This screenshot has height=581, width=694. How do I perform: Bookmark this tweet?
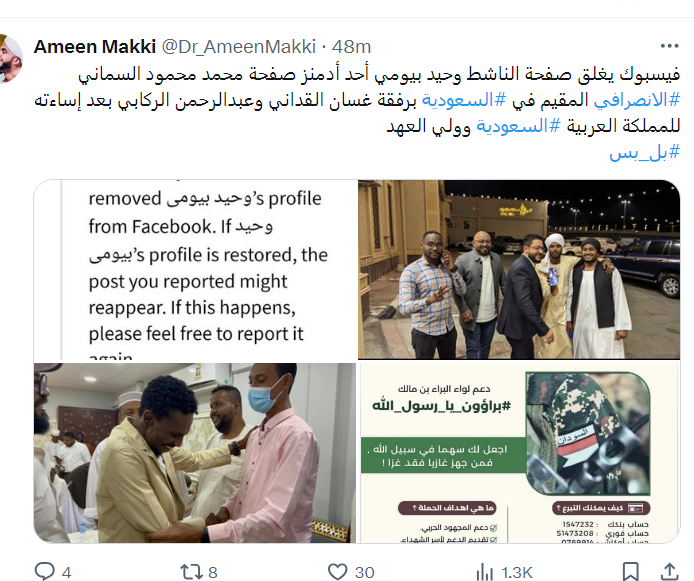pos(631,572)
